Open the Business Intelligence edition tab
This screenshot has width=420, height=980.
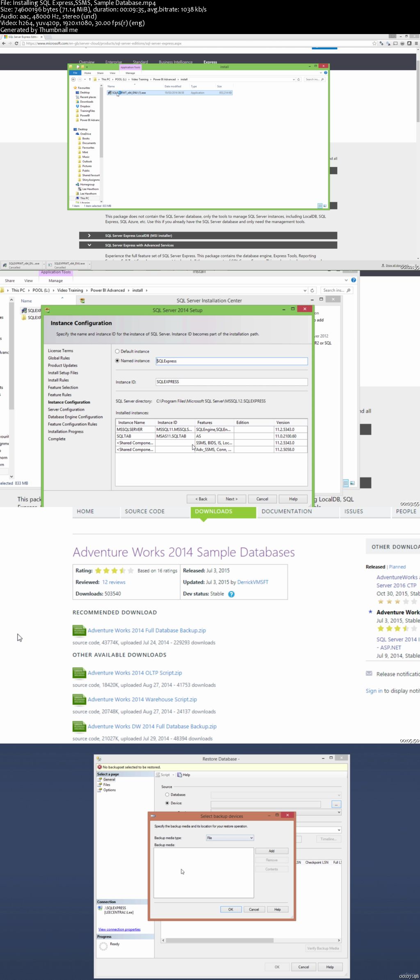[176, 62]
